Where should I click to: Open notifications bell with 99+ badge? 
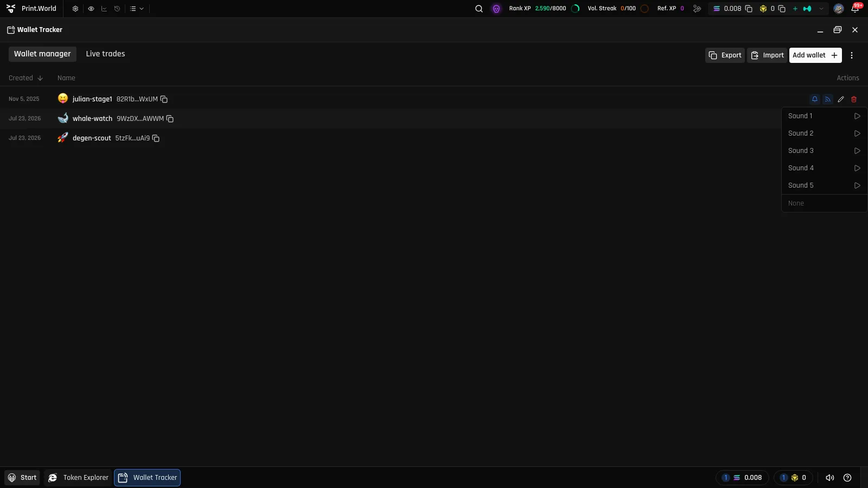coord(856,8)
